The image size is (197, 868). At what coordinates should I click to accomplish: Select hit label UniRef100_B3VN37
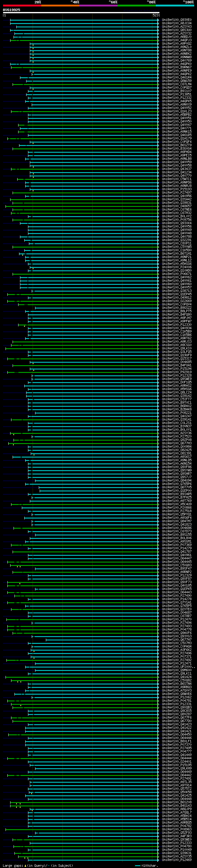(177, 426)
